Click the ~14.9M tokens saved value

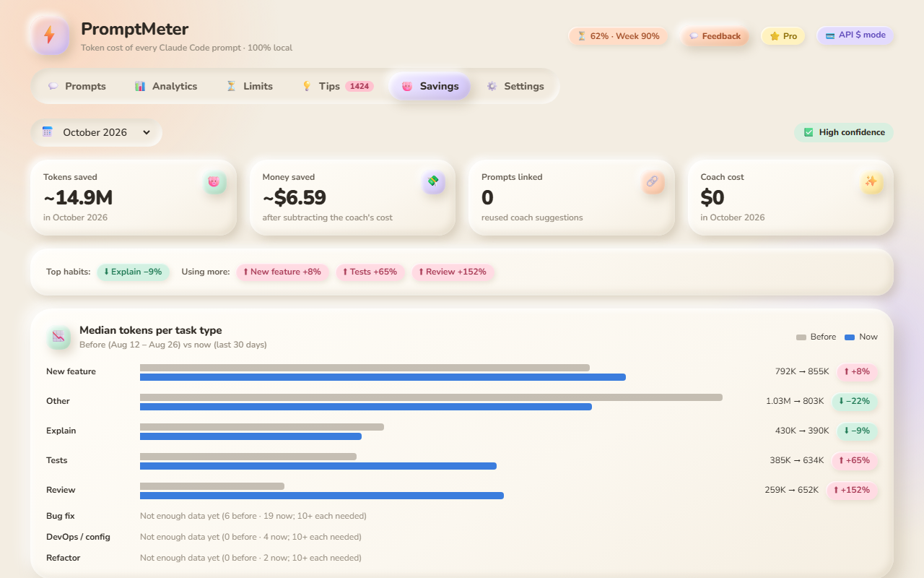point(78,197)
